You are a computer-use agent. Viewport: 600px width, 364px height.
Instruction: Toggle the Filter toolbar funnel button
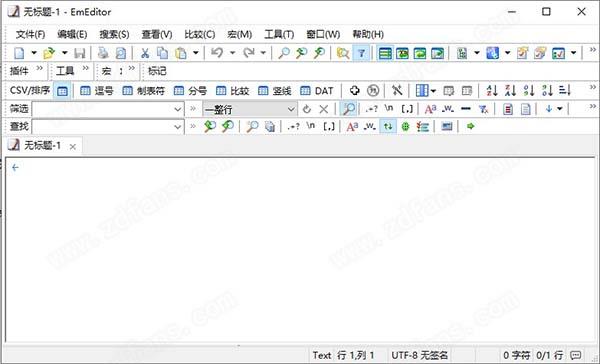coord(361,53)
